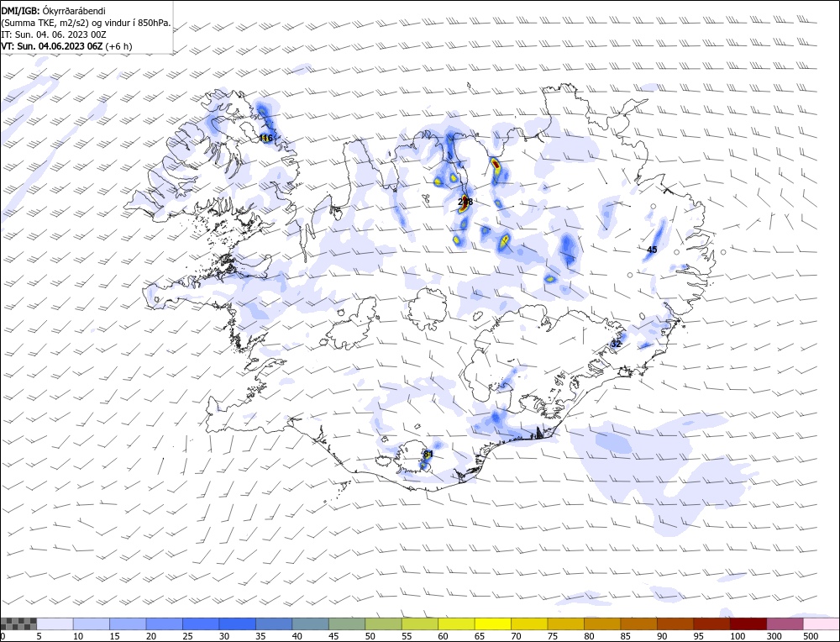The width and height of the screenshot is (840, 642).
Task: Click the swatch between 85 and 90
Action: pos(638,624)
